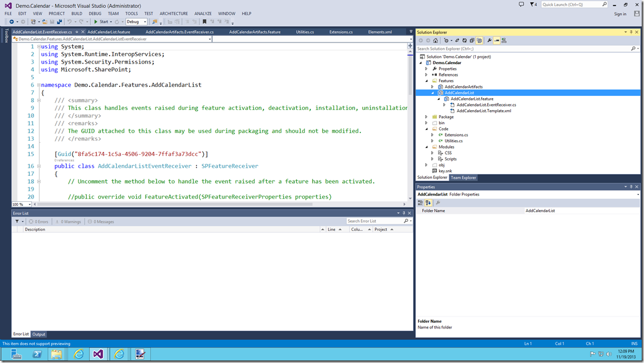Open the first Internet Explorer taskbar icon

click(x=78, y=354)
